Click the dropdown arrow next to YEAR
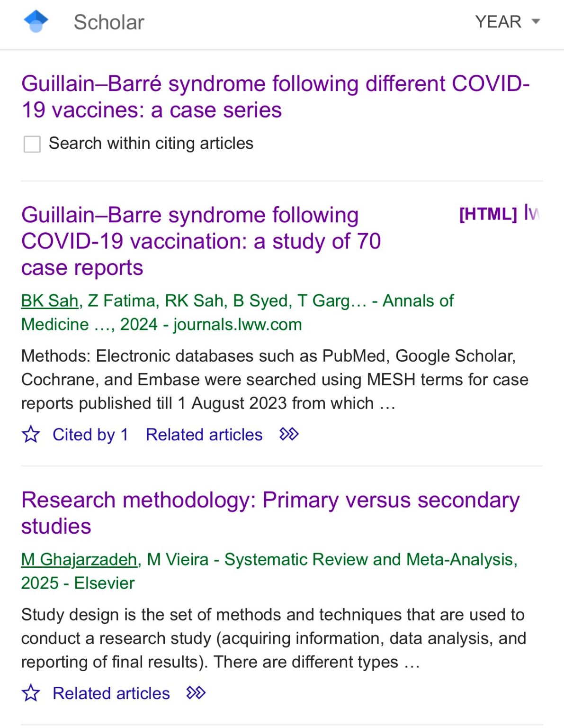This screenshot has width=564, height=728. [536, 22]
